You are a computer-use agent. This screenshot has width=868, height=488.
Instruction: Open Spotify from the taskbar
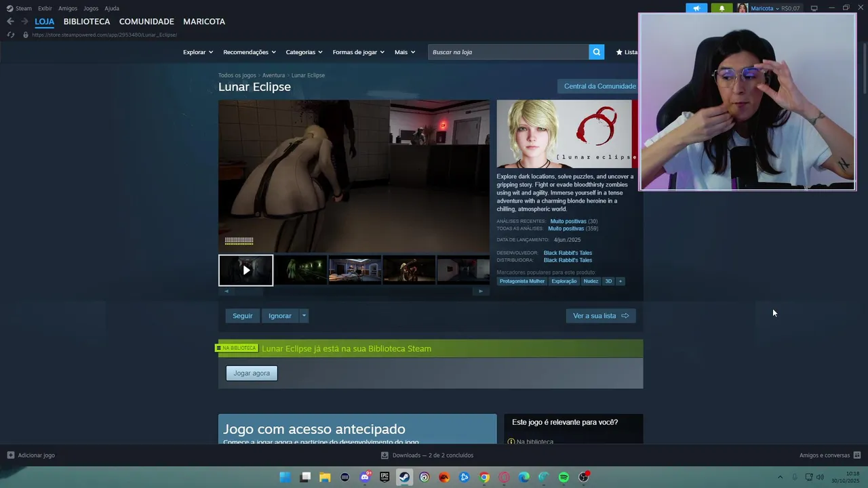tap(564, 477)
